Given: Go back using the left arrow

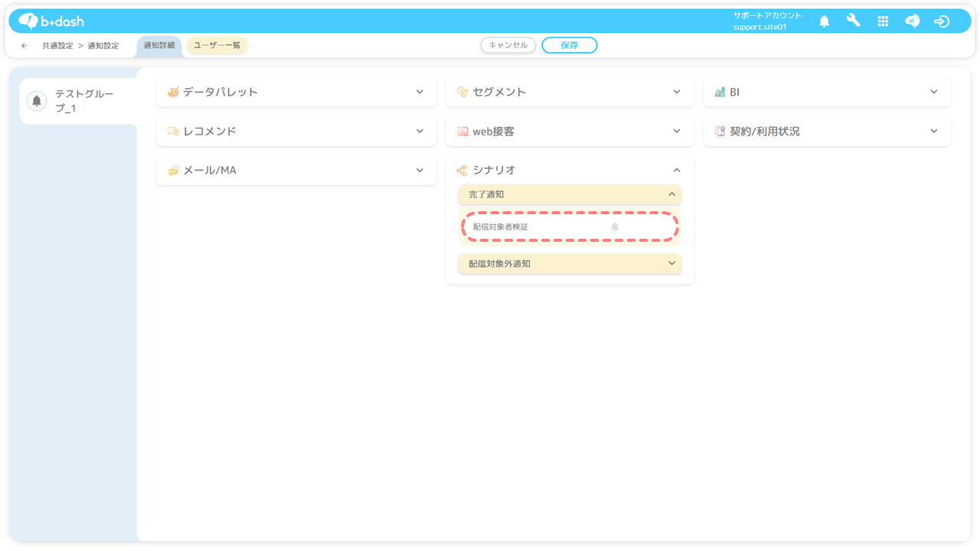Looking at the screenshot, I should (x=24, y=46).
